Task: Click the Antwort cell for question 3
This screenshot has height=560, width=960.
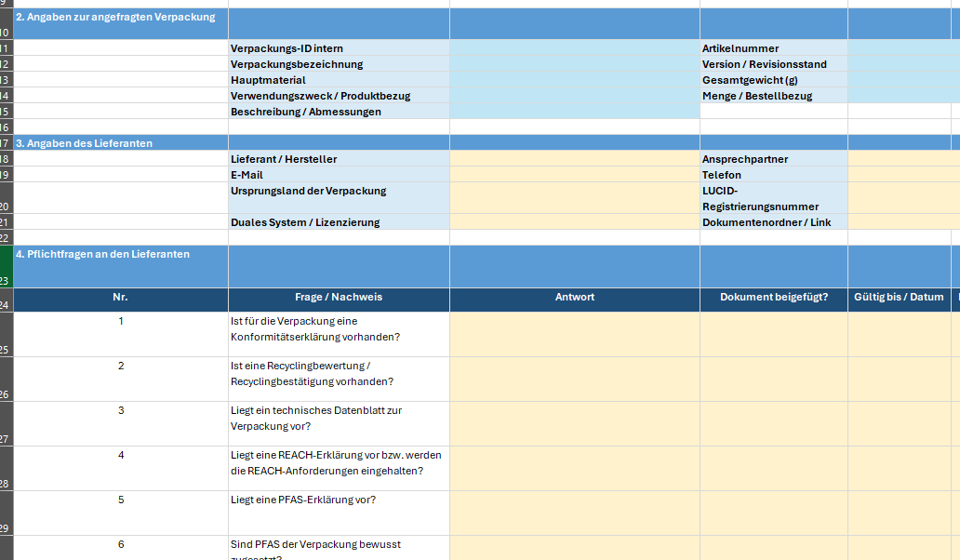Action: 575,423
